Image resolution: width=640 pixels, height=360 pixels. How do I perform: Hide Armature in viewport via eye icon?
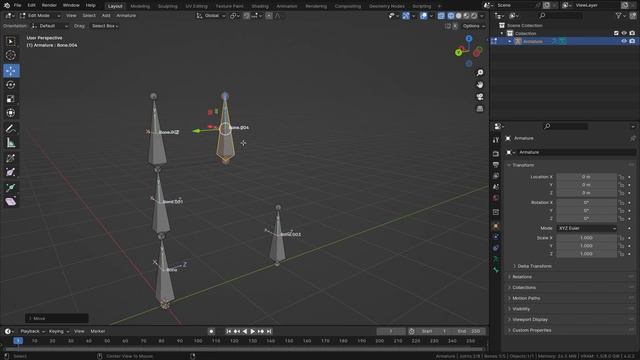(x=624, y=41)
